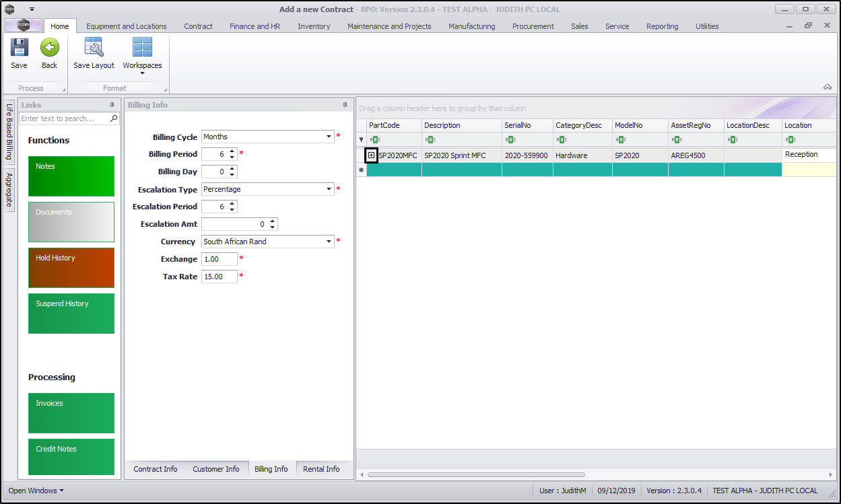Open the quick access toolbar dropdown
Screen dimensions: 841x504
(x=32, y=9)
